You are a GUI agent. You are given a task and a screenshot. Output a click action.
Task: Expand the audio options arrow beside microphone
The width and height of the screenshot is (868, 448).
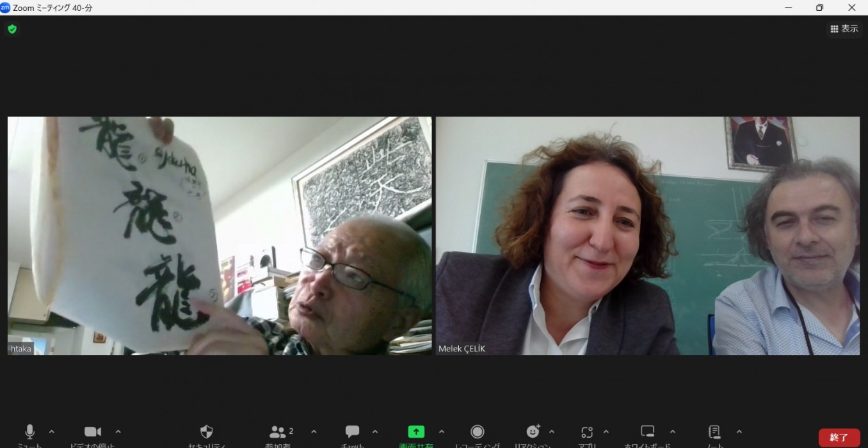(x=52, y=432)
